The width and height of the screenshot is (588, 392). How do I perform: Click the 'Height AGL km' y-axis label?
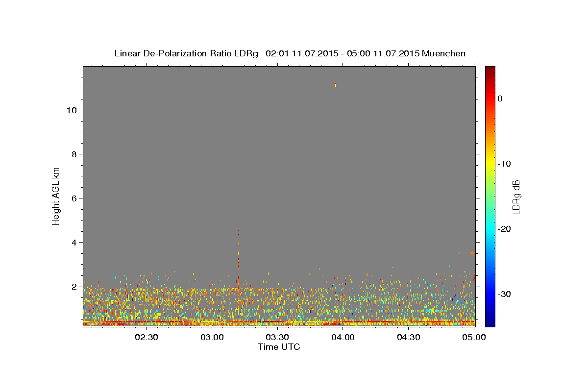56,196
